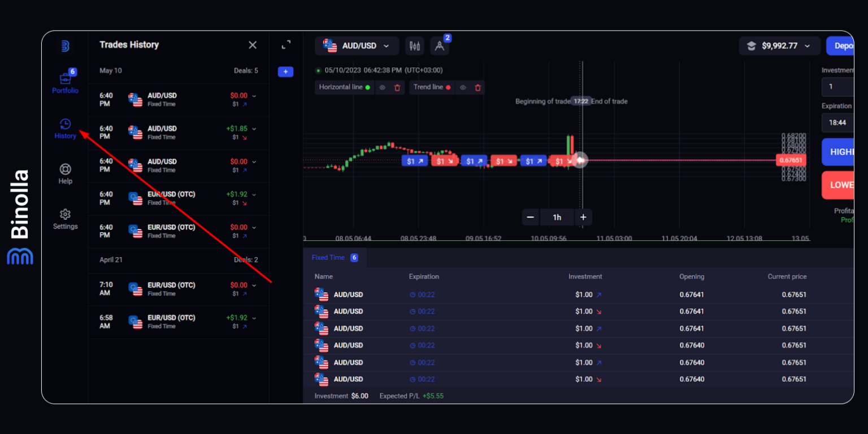The image size is (868, 434).
Task: Open the $9,992.77 account balance dropdown
Action: point(779,46)
